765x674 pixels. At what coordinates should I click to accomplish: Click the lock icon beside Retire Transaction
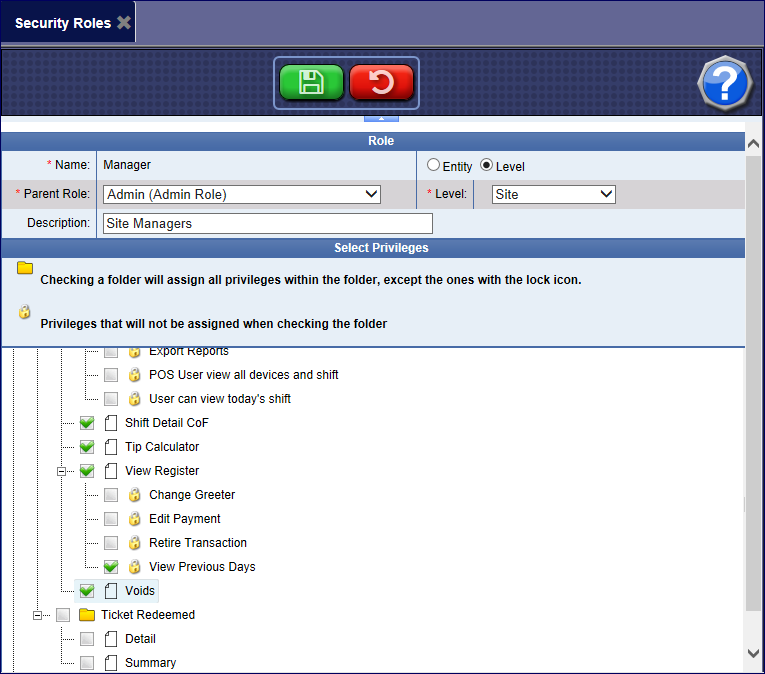pos(135,543)
